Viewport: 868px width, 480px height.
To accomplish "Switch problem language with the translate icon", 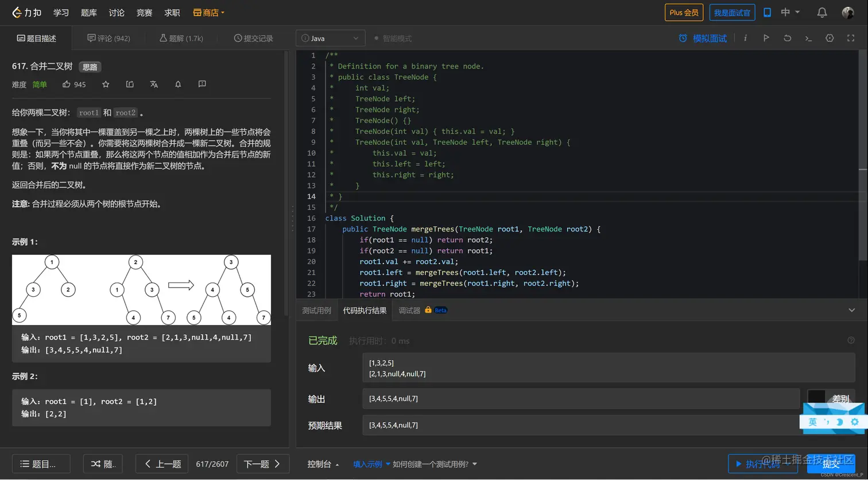I will [x=154, y=84].
